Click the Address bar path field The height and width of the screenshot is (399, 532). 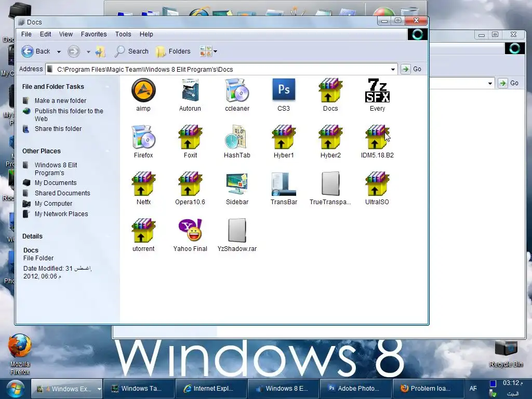220,69
